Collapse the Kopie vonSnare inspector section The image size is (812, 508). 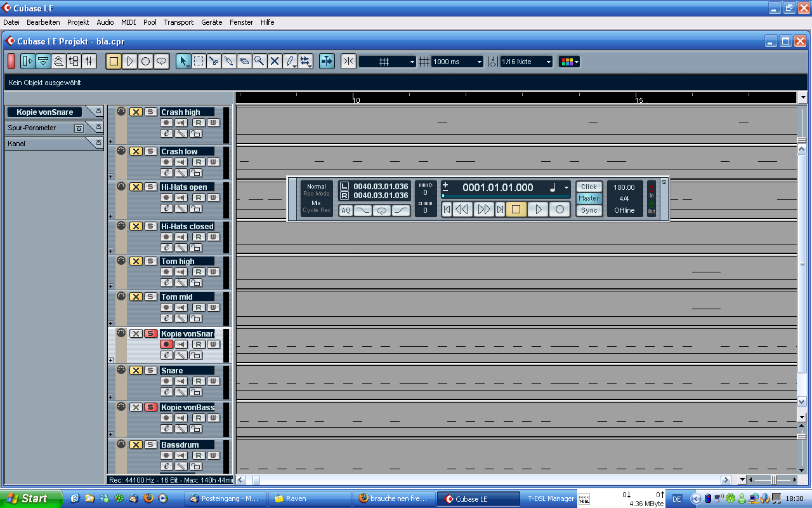(x=98, y=111)
